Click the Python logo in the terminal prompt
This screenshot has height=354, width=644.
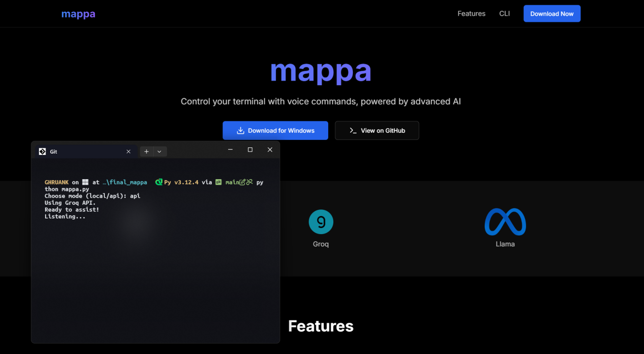(159, 182)
